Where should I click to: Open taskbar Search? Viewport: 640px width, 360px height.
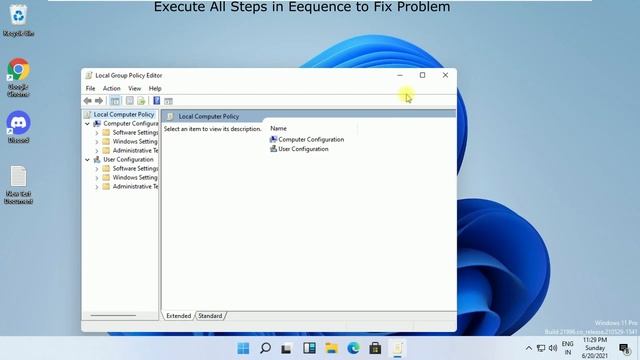(265, 348)
